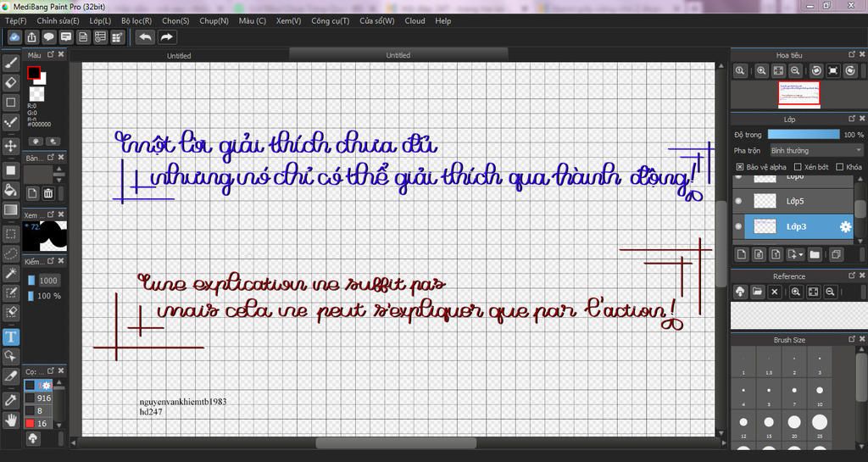Switch to the first Untitled tab
Screen dimensions: 868x462
[180, 56]
